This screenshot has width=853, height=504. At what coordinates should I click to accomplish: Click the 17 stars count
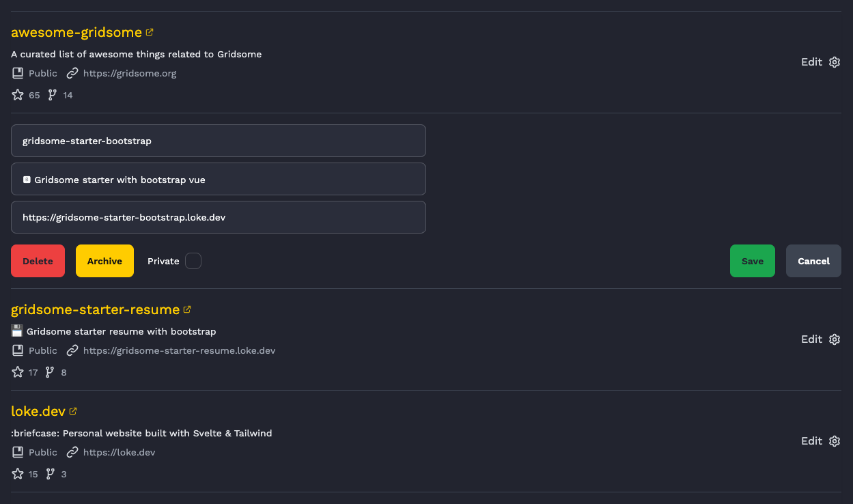[33, 372]
